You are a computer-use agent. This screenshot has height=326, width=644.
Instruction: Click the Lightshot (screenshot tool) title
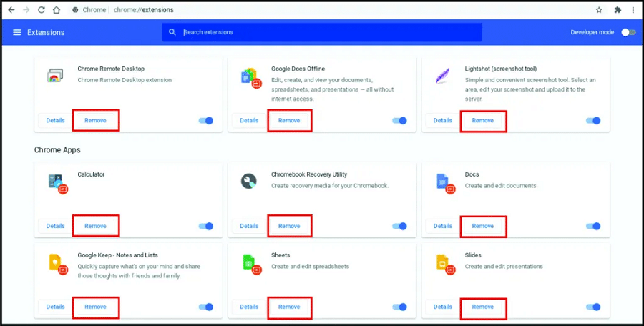pyautogui.click(x=501, y=69)
